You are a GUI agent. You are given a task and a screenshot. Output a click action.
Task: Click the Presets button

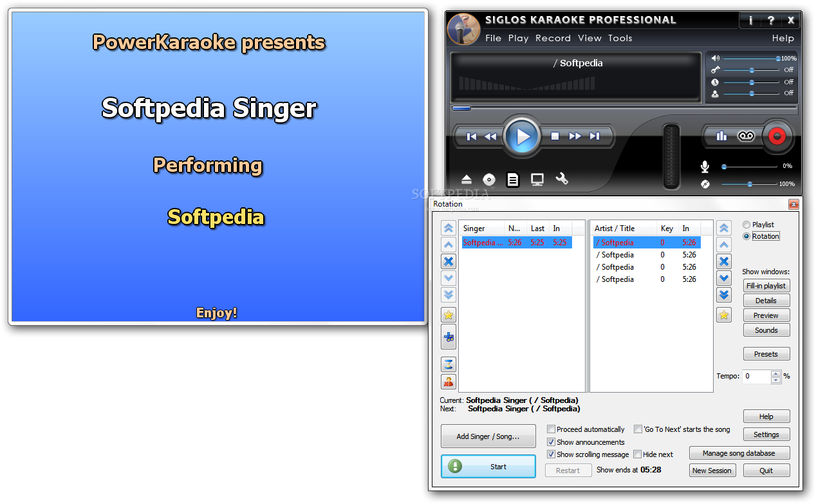coord(766,354)
